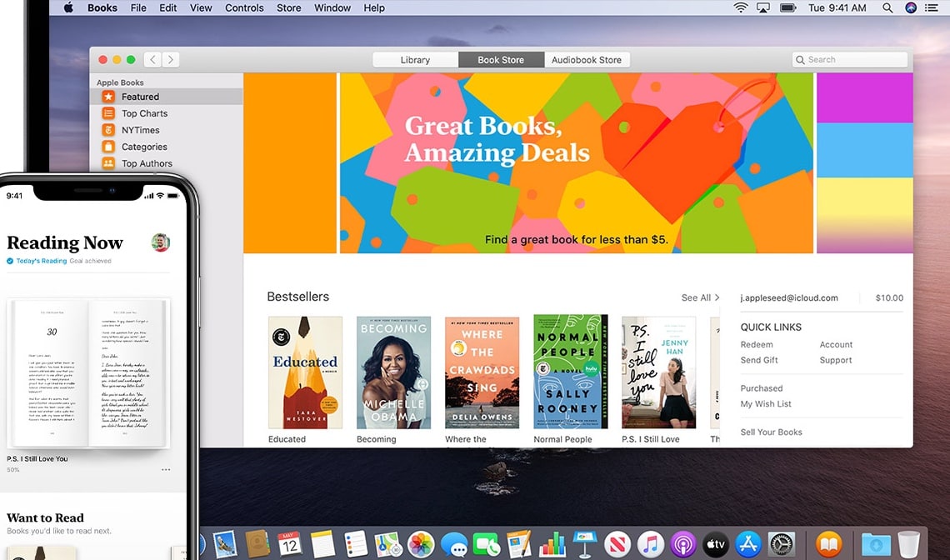This screenshot has width=950, height=560.
Task: Open Featured in the Apple Books sidebar
Action: [140, 97]
